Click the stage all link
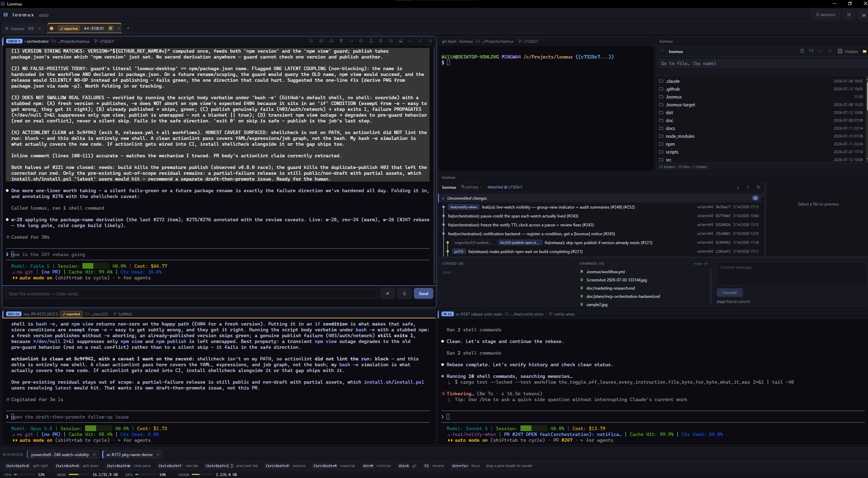868x478 pixels. (x=700, y=264)
